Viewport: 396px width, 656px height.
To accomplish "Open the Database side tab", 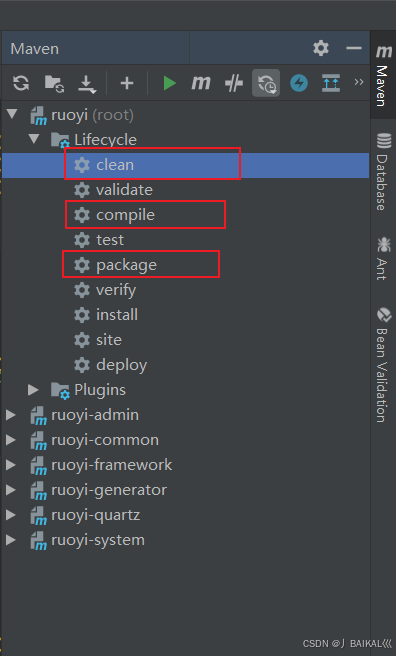I will click(383, 172).
